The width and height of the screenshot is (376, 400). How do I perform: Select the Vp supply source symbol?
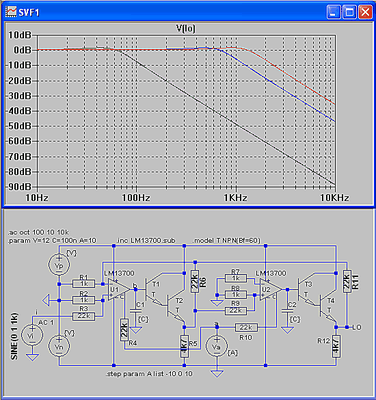click(59, 265)
